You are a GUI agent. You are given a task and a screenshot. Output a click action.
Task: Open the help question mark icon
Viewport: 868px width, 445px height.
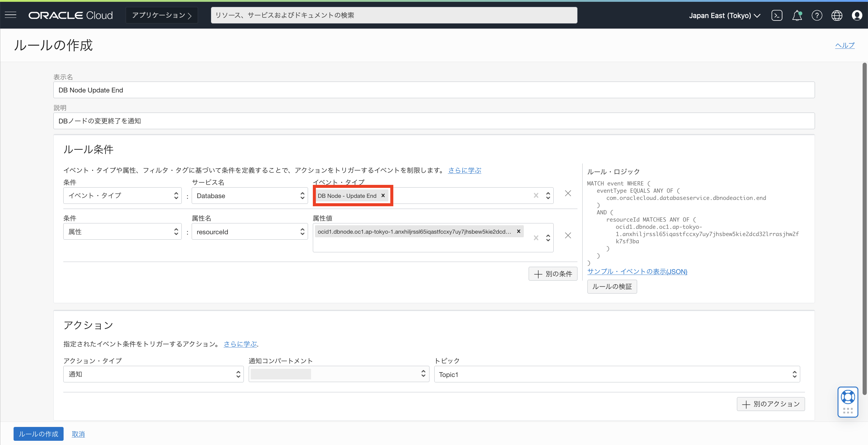click(817, 15)
